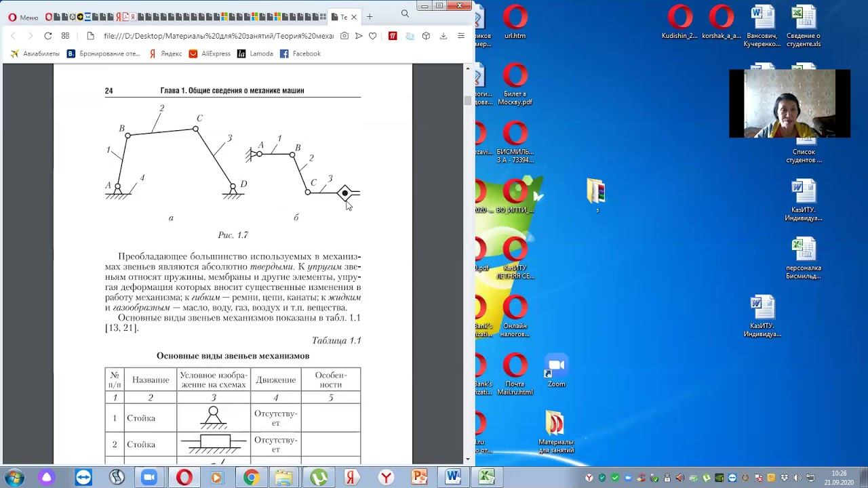The height and width of the screenshot is (488, 868).
Task: Open КазИТУ ЛЕТНЯЯ СЕ... desktop icon
Action: [515, 258]
